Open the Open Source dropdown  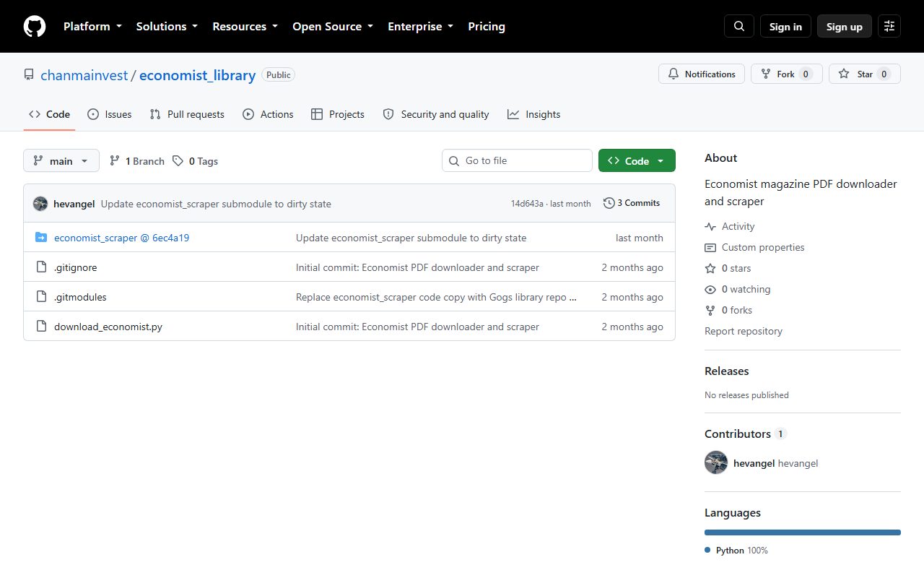333,27
